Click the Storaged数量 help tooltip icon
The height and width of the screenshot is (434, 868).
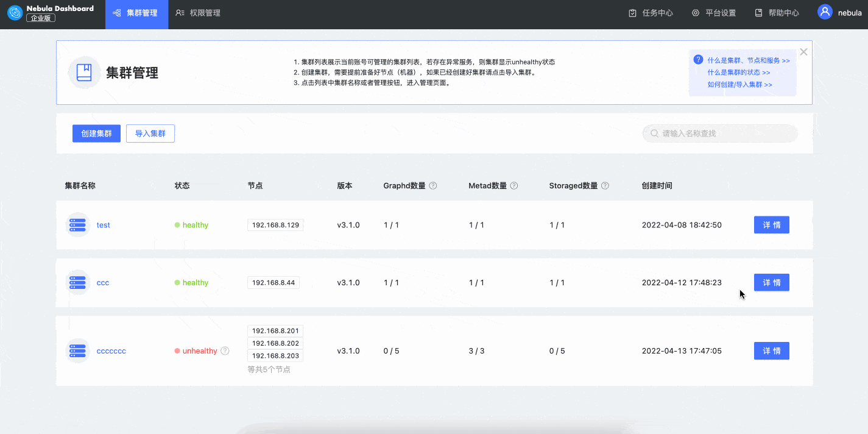point(605,186)
